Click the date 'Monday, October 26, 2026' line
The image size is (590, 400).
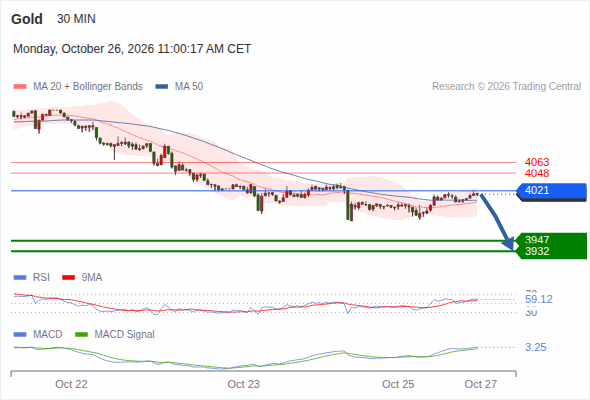coord(132,49)
